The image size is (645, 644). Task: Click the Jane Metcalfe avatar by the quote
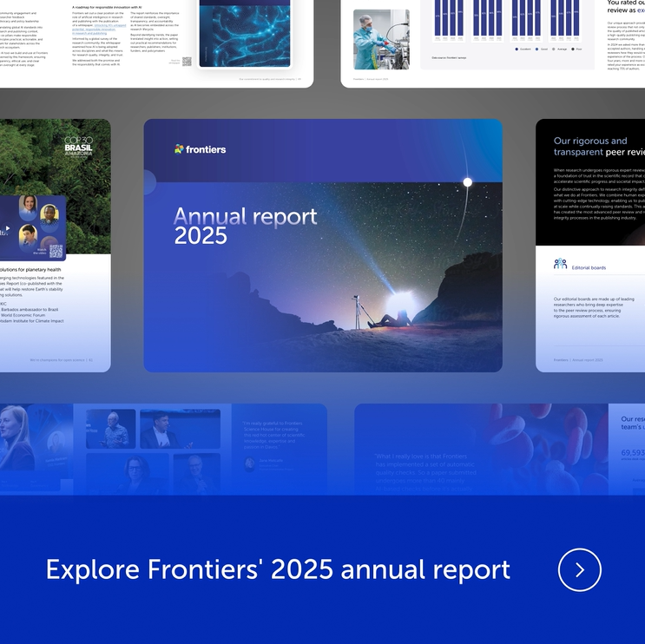point(249,463)
